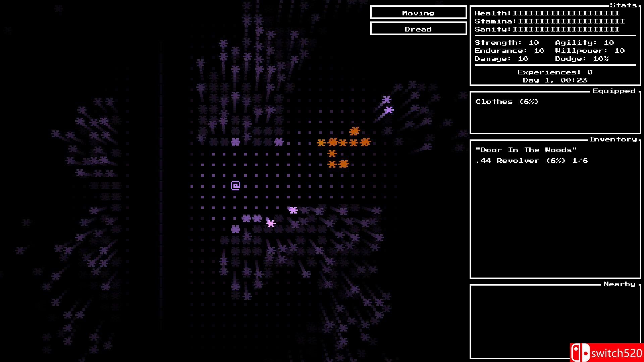This screenshot has width=644, height=362.
Task: Click the Experiences counter text
Action: (555, 72)
